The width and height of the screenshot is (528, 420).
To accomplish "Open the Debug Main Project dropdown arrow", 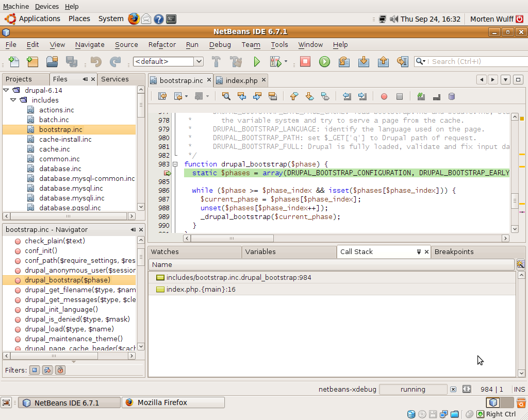I will coord(286,61).
